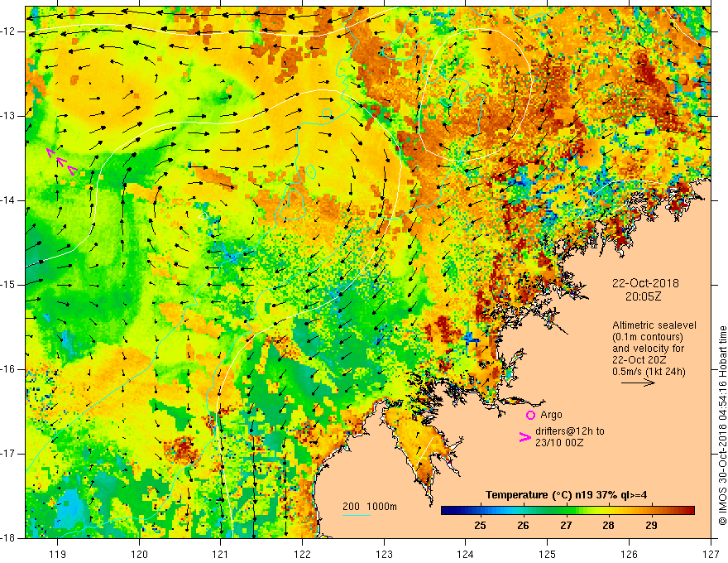The width and height of the screenshot is (728, 563).
Task: Click latitude axis label -14
Action: point(9,200)
